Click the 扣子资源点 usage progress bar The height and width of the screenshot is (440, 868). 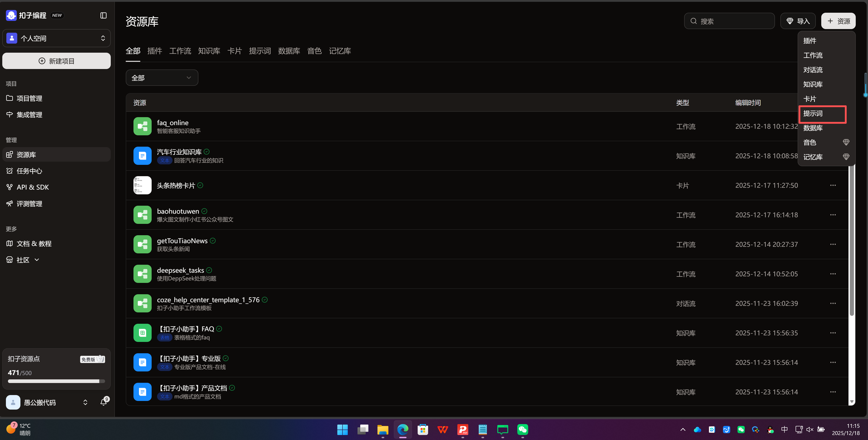[x=56, y=381]
